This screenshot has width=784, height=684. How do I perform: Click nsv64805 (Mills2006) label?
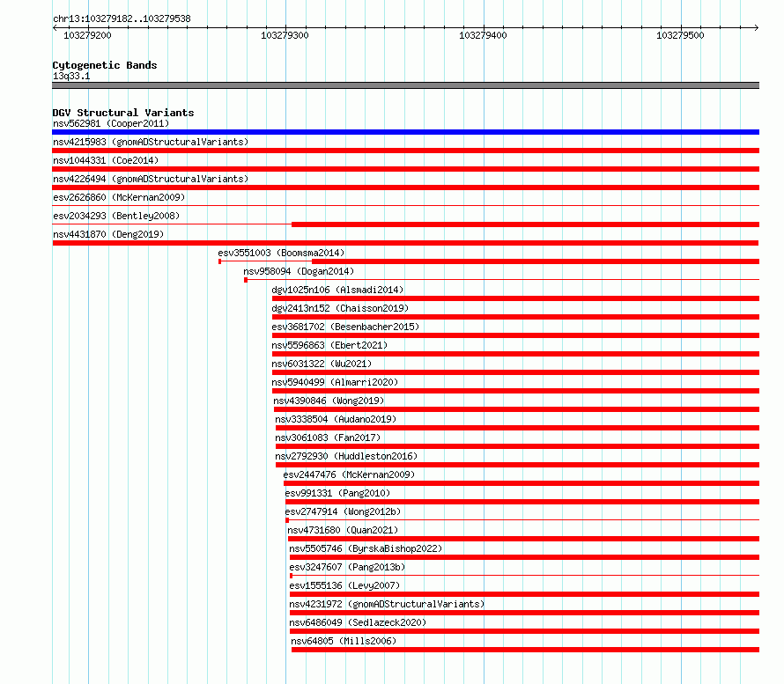(x=344, y=641)
